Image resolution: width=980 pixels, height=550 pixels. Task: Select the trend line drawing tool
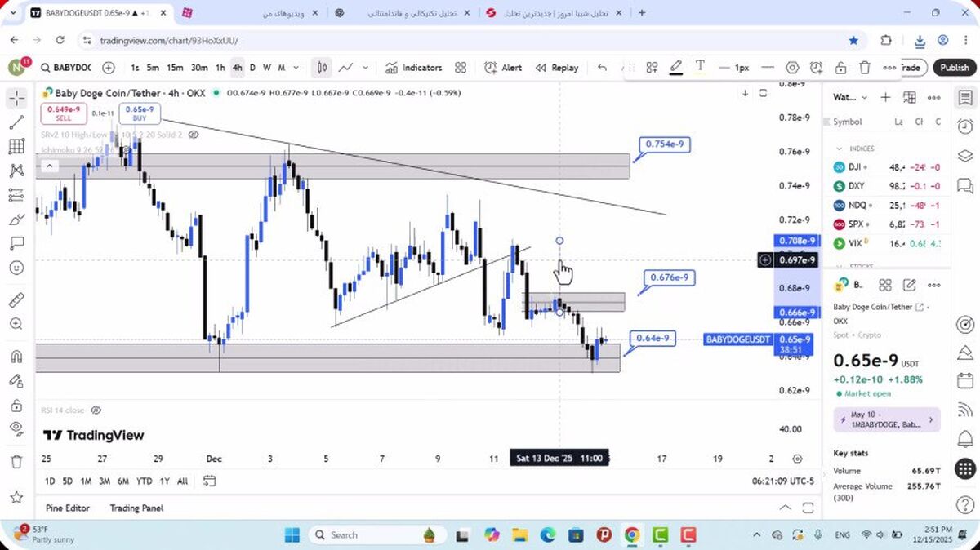pyautogui.click(x=16, y=123)
